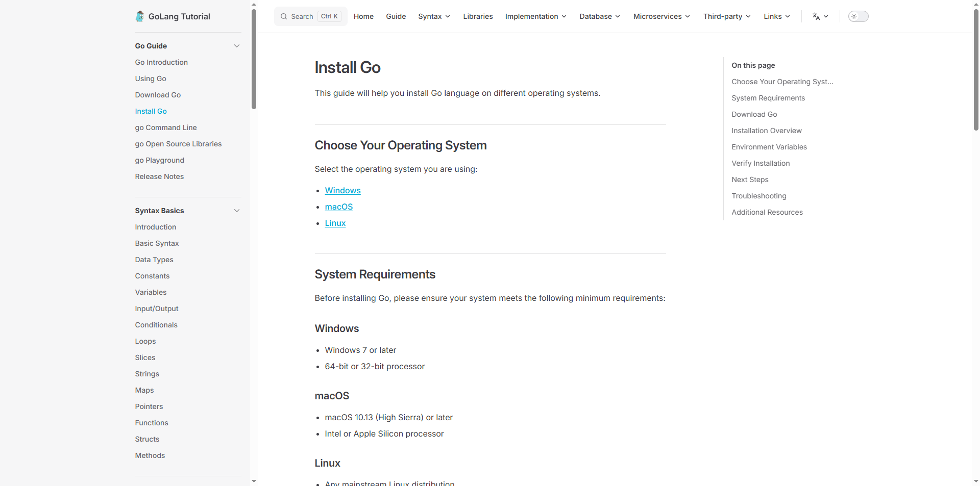The width and height of the screenshot is (980, 486).
Task: Click the scroll-down arrow on right scrollbar
Action: coord(976,481)
